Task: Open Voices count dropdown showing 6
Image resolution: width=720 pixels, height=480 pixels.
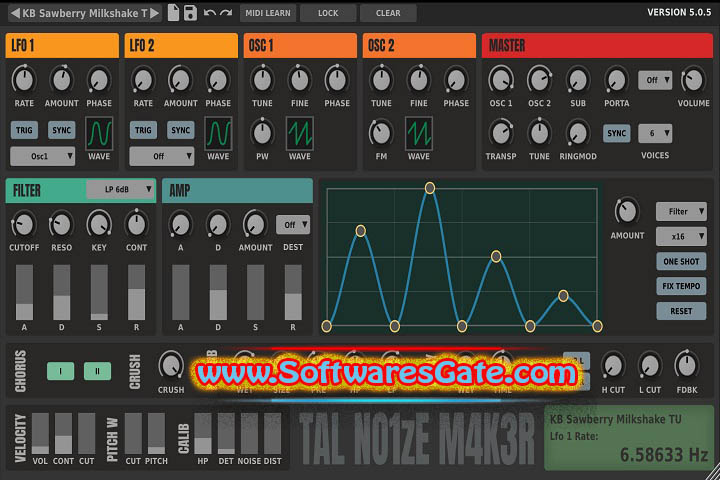Action: [x=655, y=133]
